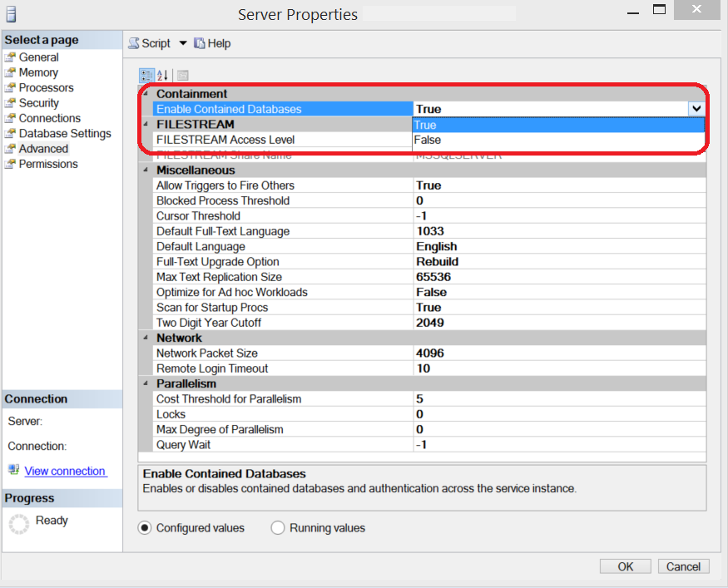Click the Property Pages icon
The image size is (728, 588).
(x=182, y=75)
